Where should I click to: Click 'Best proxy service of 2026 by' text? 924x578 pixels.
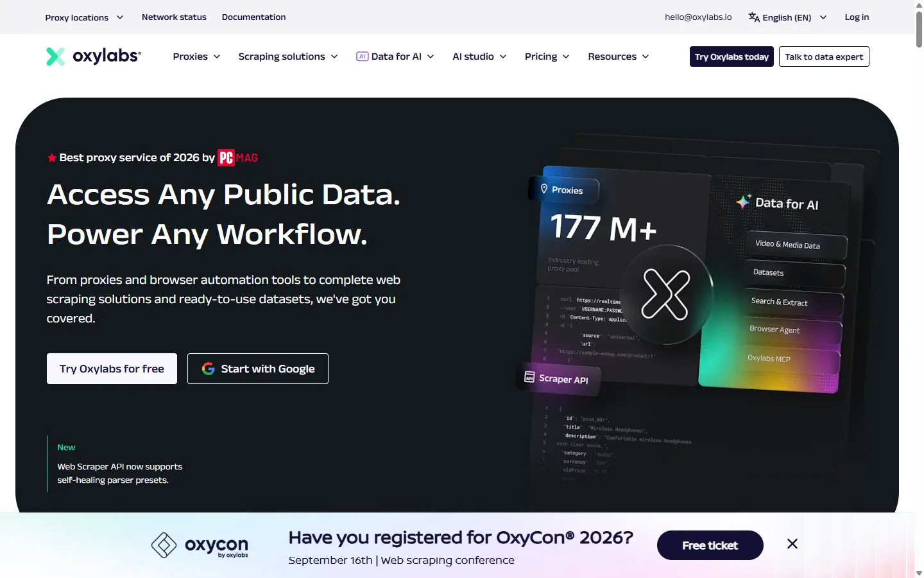(137, 158)
